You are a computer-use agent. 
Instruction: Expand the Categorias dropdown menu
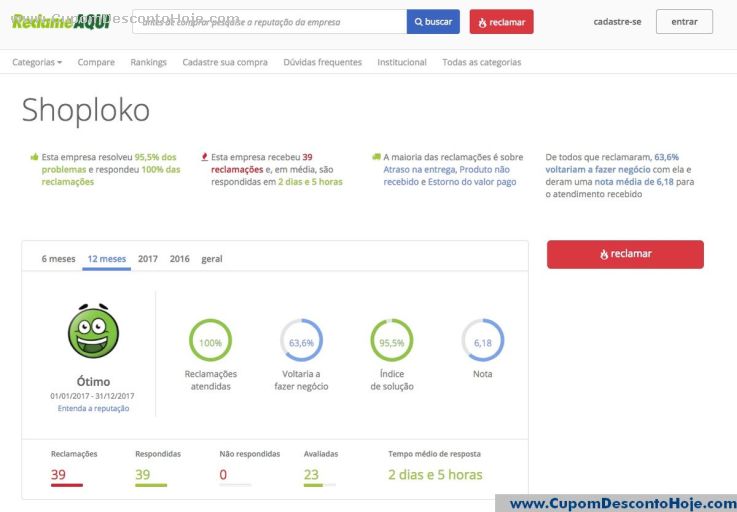37,62
